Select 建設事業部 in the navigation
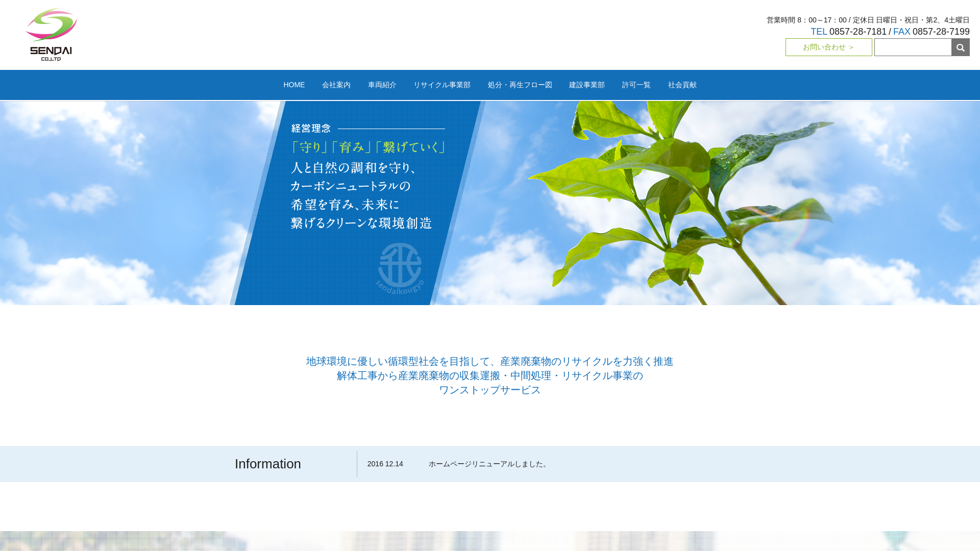 pos(586,85)
